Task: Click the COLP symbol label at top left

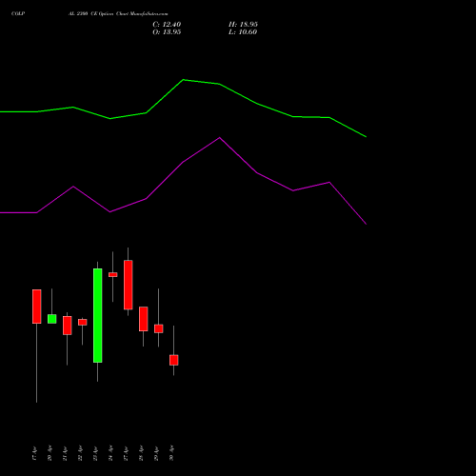Action: (x=18, y=13)
